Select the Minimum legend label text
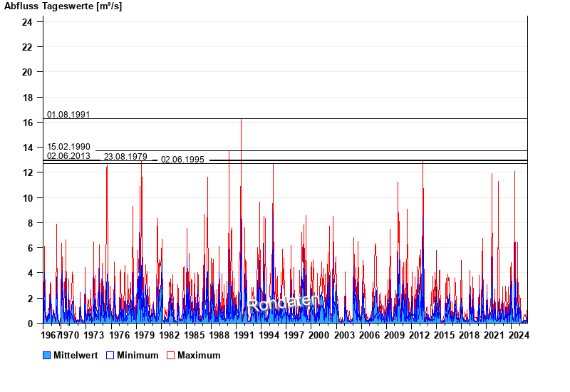Screen dimensions: 570x392 pyautogui.click(x=138, y=355)
